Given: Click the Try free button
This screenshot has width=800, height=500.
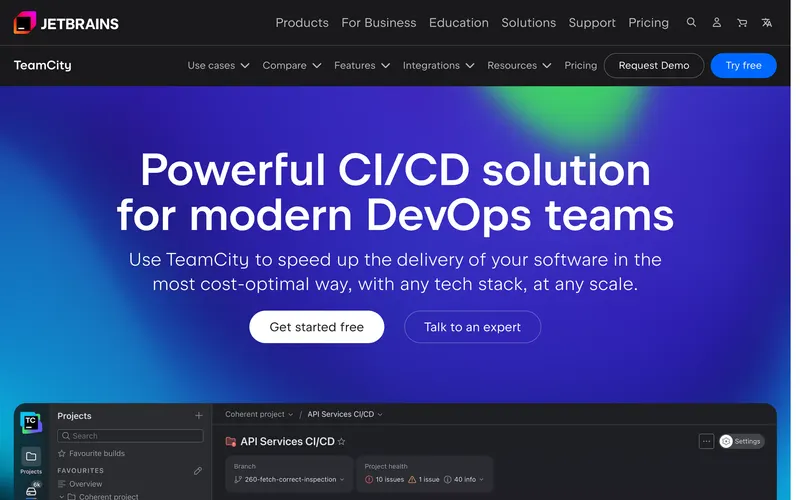Looking at the screenshot, I should (743, 65).
